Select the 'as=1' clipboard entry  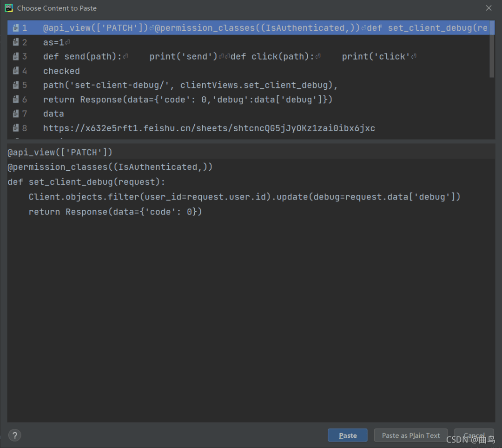click(x=248, y=42)
